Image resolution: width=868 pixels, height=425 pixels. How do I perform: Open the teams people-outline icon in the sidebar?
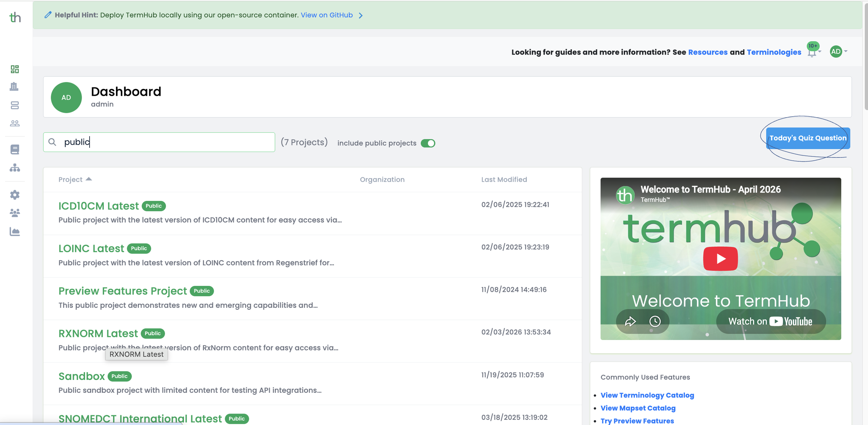pyautogui.click(x=15, y=123)
